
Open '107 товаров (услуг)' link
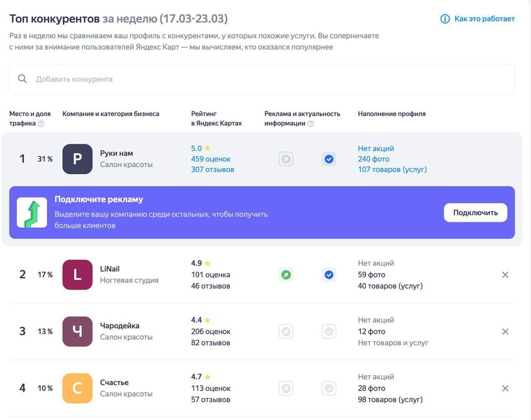tap(392, 169)
